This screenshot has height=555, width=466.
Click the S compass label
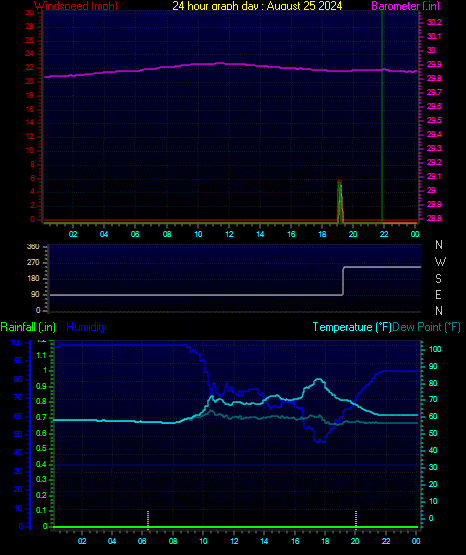[x=438, y=279]
